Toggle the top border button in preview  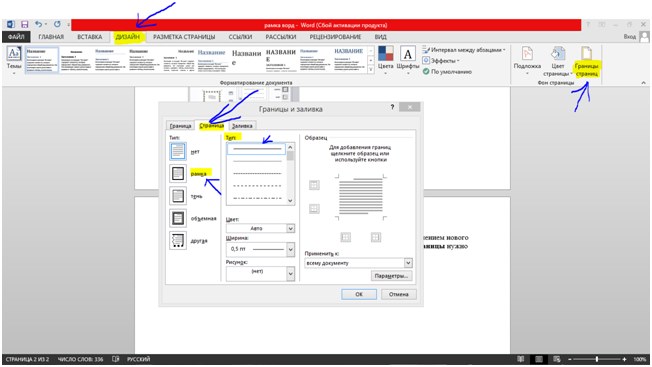pyautogui.click(x=314, y=185)
